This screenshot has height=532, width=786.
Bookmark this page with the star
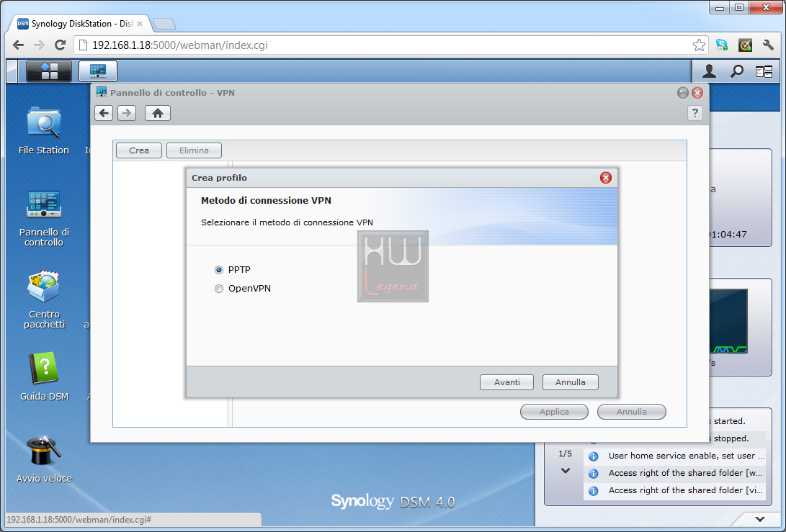click(699, 45)
